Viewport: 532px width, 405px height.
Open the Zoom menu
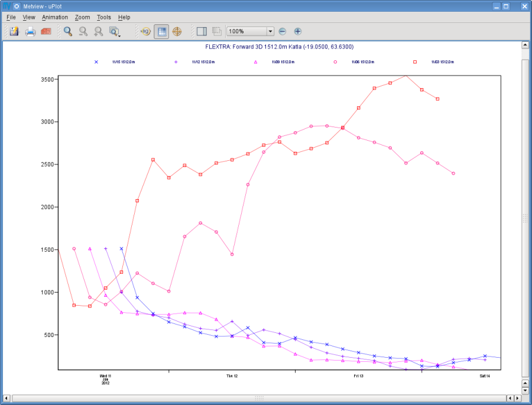coord(82,17)
